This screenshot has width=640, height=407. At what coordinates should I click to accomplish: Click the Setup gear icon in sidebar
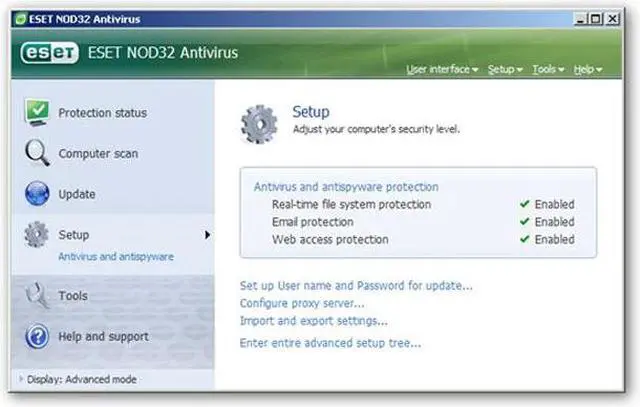coord(37,235)
